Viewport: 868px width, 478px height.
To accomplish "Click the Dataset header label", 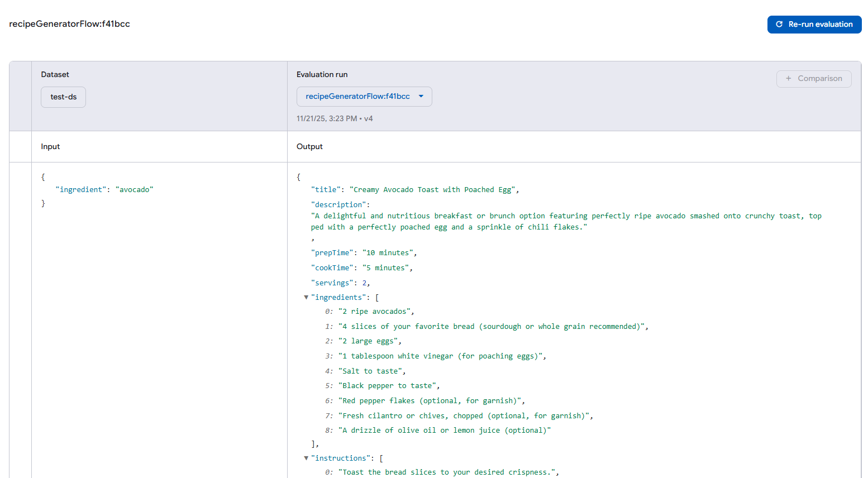I will tap(55, 75).
